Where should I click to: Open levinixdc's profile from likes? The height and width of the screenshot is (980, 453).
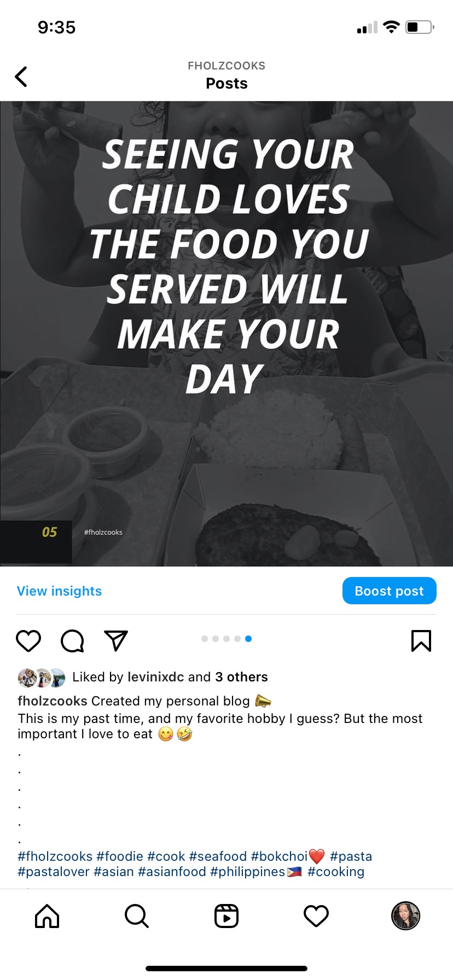tap(155, 677)
